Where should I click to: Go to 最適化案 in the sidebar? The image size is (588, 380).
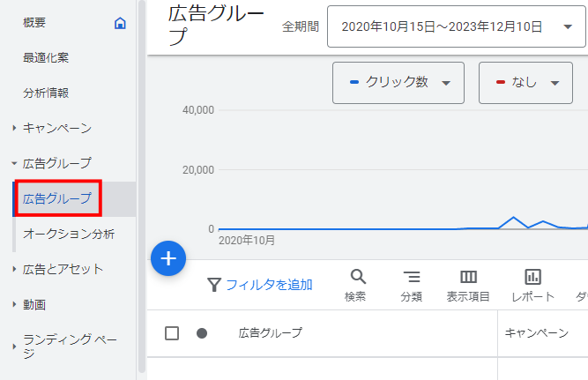(x=46, y=57)
